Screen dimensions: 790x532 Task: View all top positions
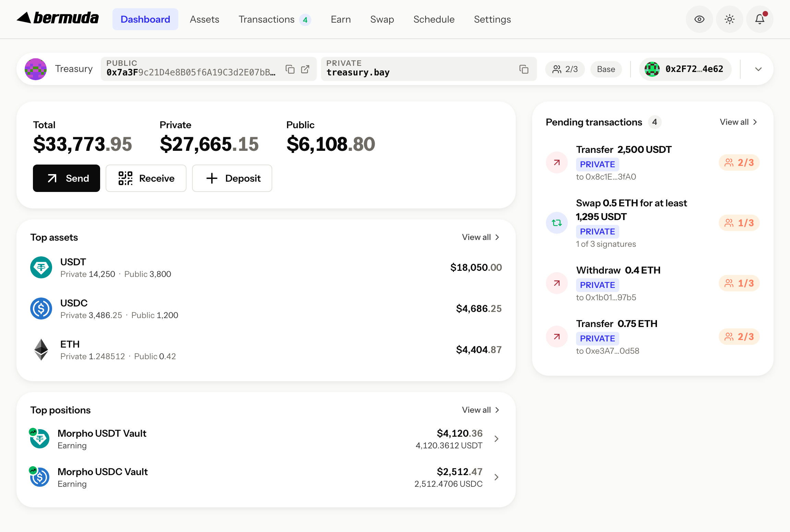(x=481, y=410)
